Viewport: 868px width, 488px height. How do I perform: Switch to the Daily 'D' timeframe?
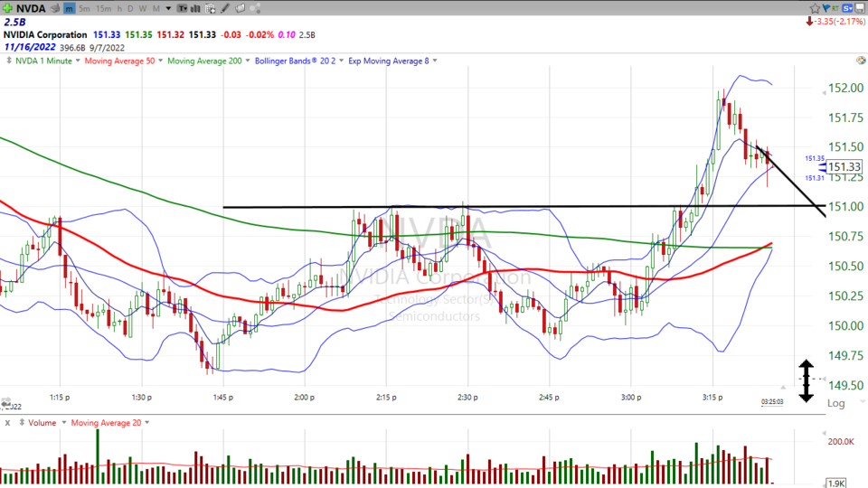pos(131,8)
